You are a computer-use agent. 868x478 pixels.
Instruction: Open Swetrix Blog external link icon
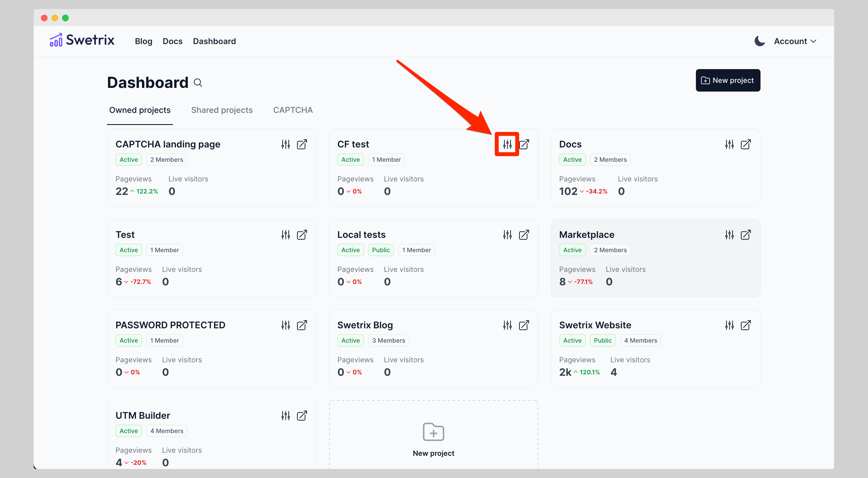point(524,325)
